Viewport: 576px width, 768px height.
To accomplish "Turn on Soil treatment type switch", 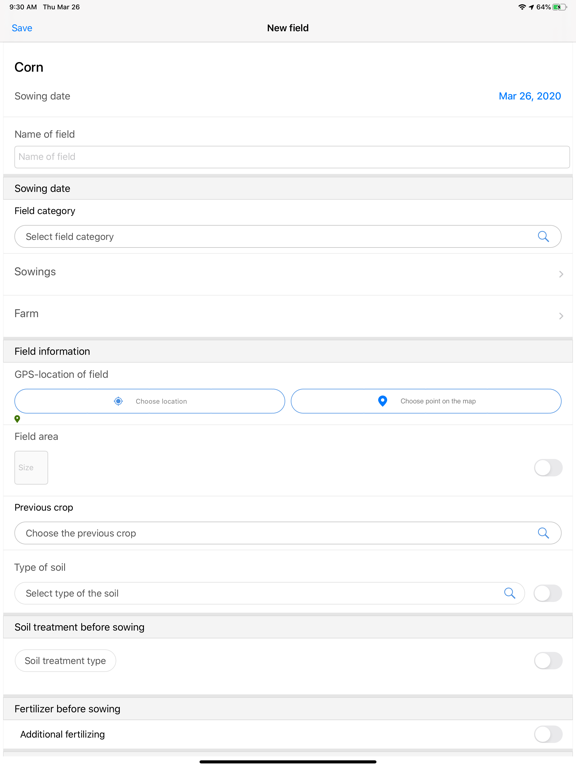I will click(x=548, y=661).
